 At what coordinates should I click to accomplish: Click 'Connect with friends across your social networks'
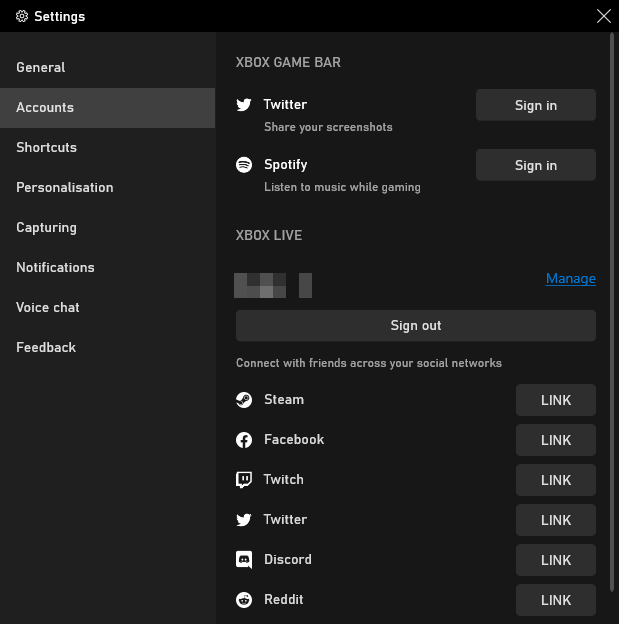[369, 363]
